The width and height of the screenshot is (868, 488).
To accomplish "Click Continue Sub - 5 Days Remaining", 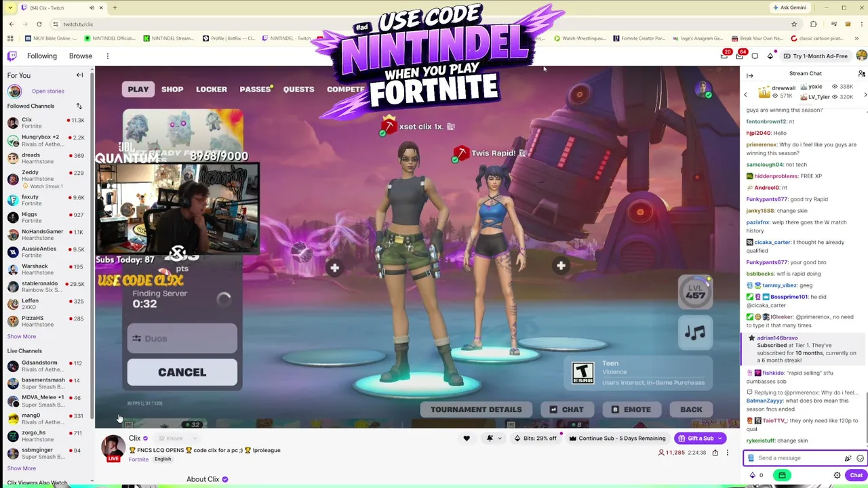I will tap(617, 439).
